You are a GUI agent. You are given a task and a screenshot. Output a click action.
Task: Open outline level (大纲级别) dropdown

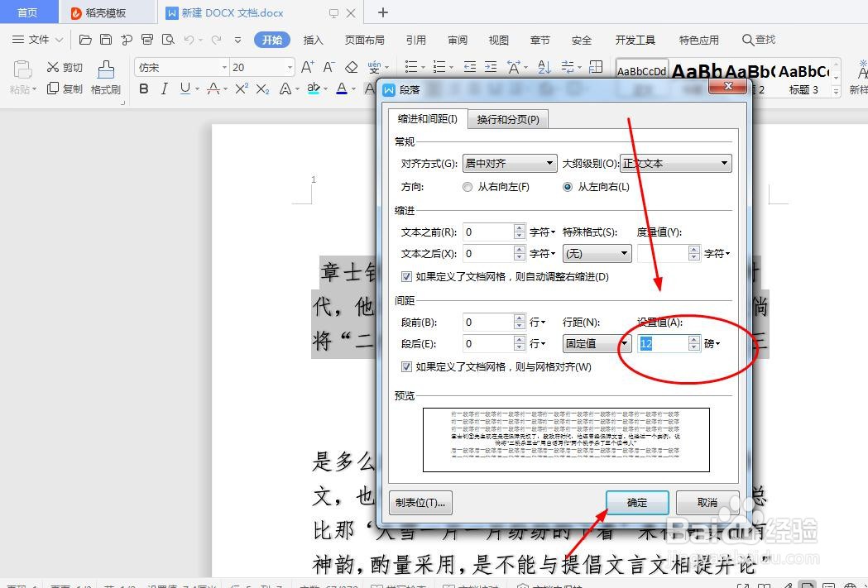pos(676,163)
